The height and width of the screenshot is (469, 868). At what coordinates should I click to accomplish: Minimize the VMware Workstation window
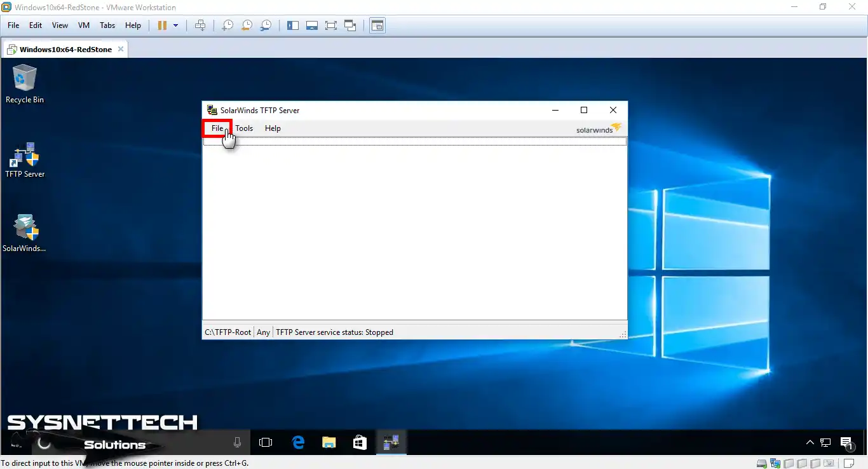(x=794, y=7)
